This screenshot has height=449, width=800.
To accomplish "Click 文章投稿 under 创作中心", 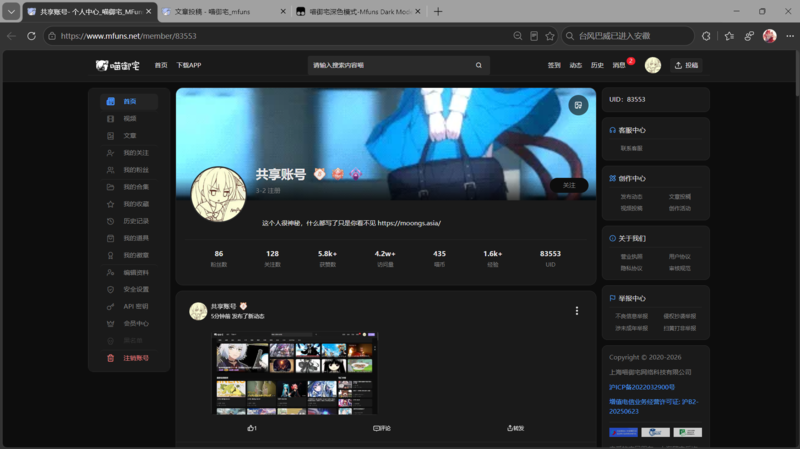I will pos(680,197).
